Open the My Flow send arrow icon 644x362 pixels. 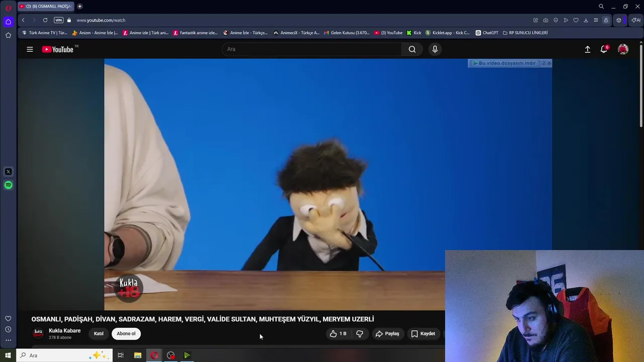coord(566,20)
